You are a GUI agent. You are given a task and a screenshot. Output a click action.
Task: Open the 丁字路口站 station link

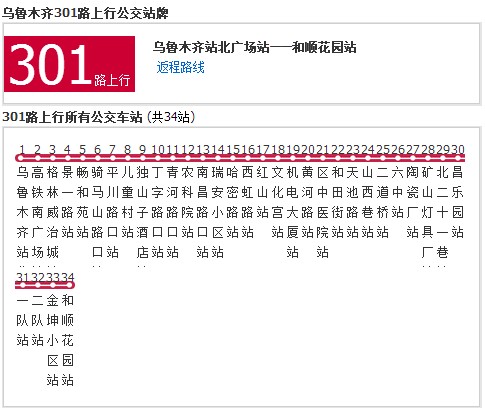157,212
